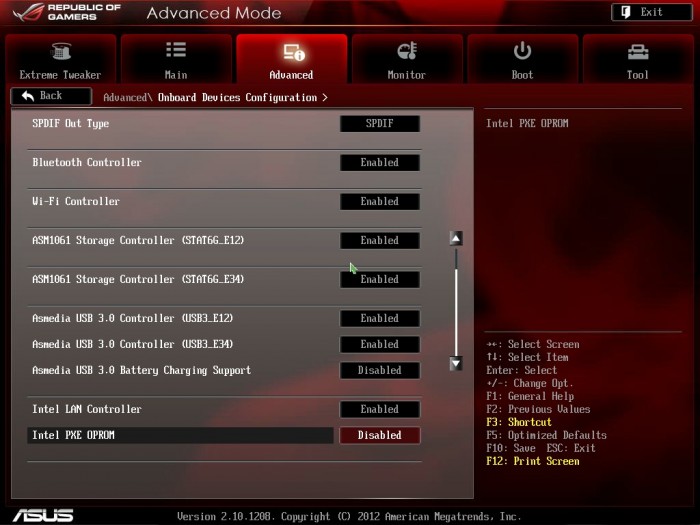
Task: Open the Tool tab label
Action: pyautogui.click(x=638, y=75)
